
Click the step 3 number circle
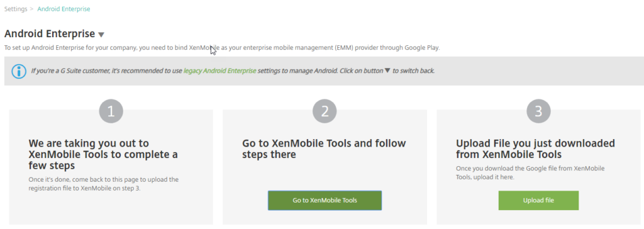tap(538, 111)
